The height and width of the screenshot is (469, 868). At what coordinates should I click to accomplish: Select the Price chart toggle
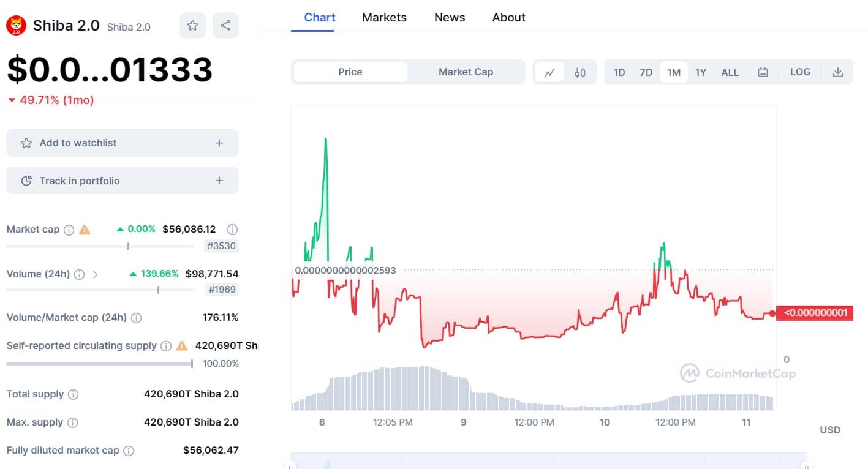coord(350,72)
